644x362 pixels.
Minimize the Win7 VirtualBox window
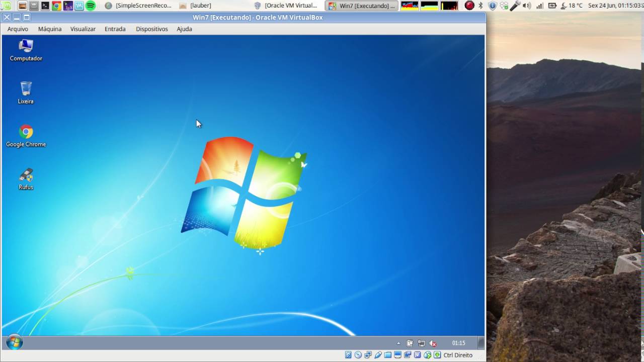[x=17, y=18]
